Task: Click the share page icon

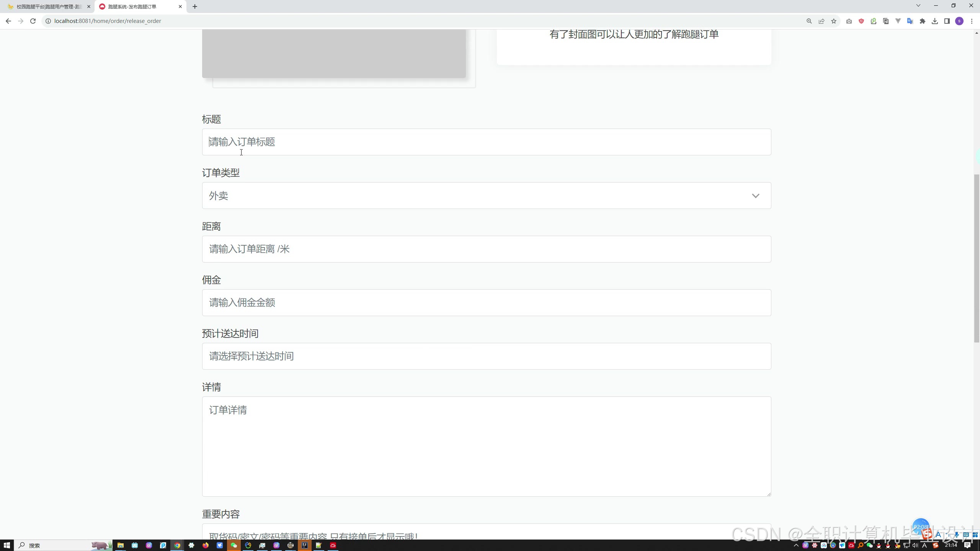Action: (822, 21)
